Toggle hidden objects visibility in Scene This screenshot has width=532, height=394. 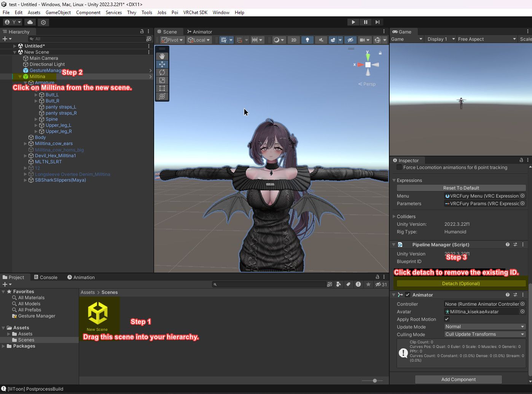tap(350, 40)
